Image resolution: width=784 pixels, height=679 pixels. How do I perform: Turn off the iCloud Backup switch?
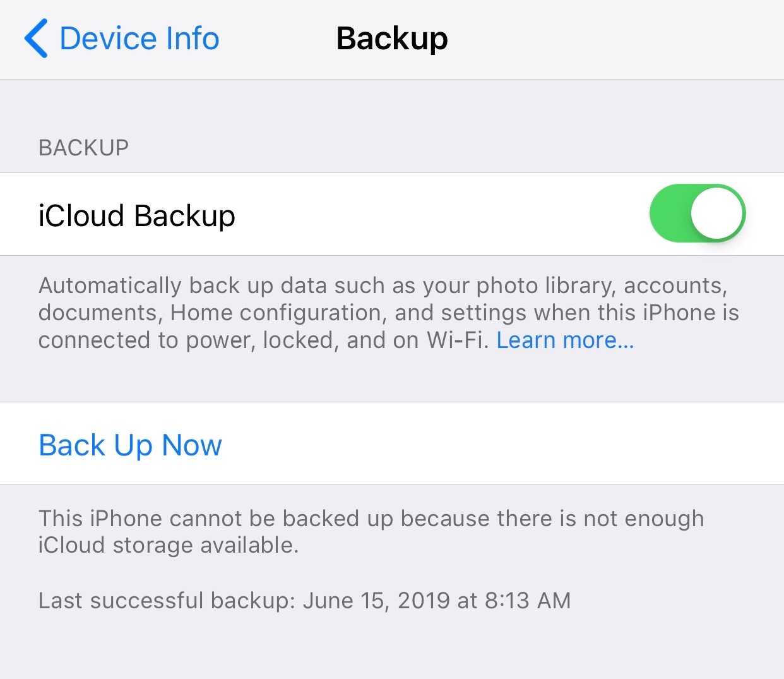pos(698,213)
